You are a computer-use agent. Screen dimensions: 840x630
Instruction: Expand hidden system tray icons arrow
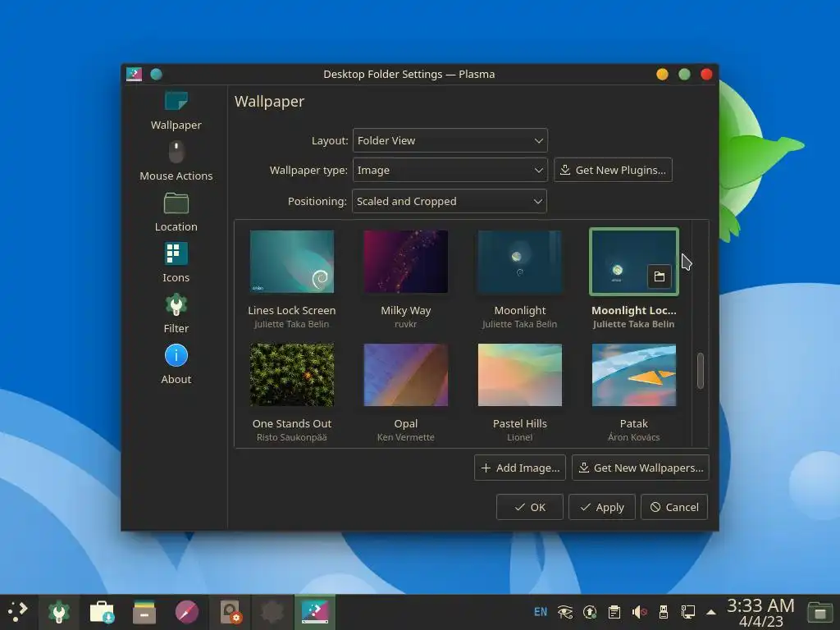(x=711, y=612)
